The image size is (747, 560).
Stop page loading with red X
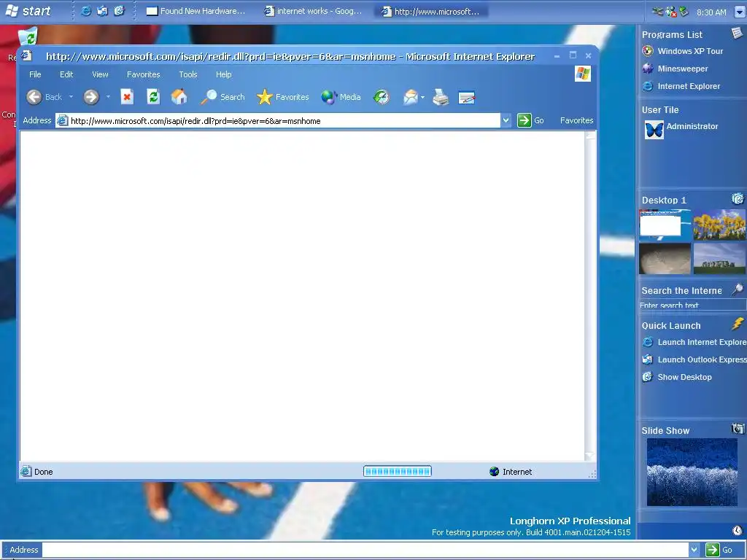(x=127, y=97)
